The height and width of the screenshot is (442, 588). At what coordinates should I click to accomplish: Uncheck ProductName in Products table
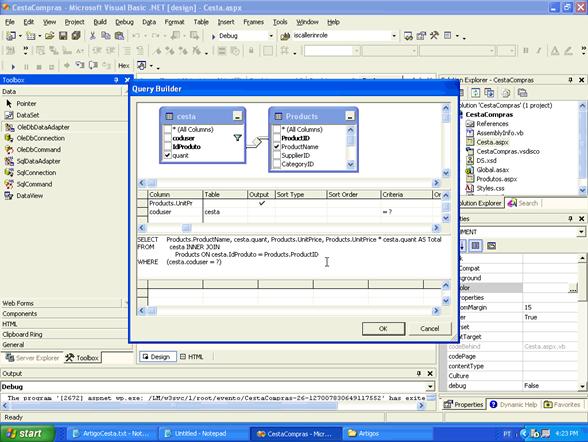[x=277, y=147]
